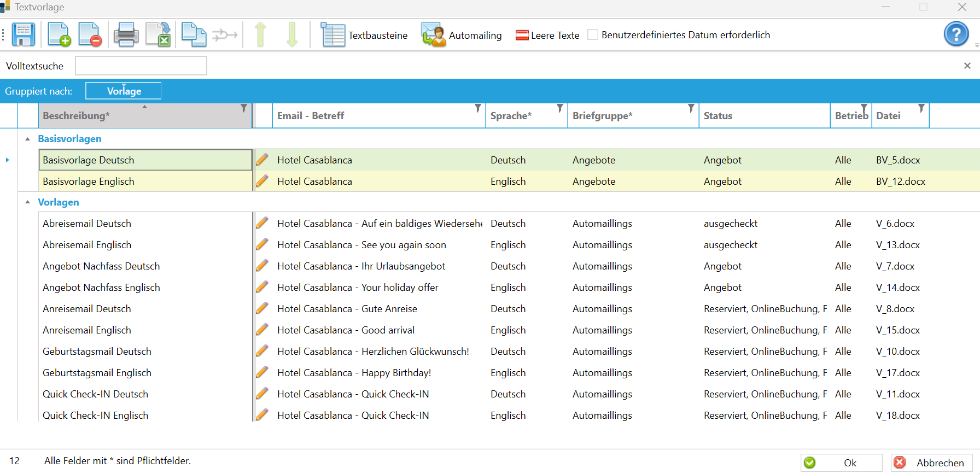Open filter on Briefgruppe column
This screenshot has width=980, height=474.
691,108
